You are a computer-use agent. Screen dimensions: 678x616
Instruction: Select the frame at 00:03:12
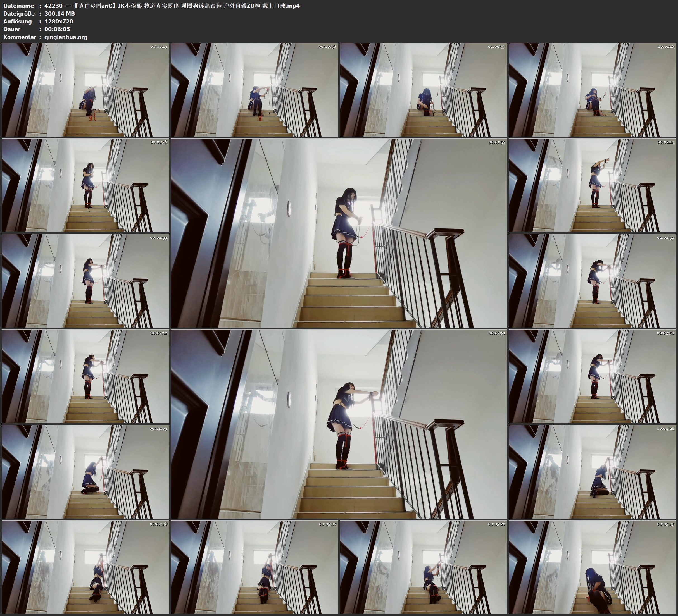(85, 376)
